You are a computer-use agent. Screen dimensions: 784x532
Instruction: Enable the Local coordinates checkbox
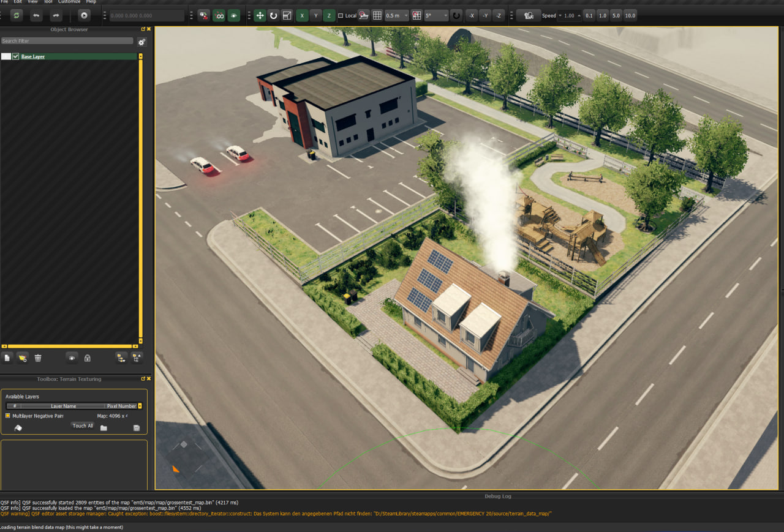click(x=341, y=16)
